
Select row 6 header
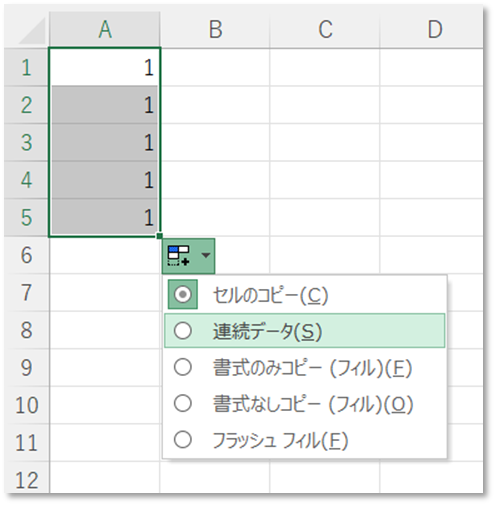pos(27,255)
